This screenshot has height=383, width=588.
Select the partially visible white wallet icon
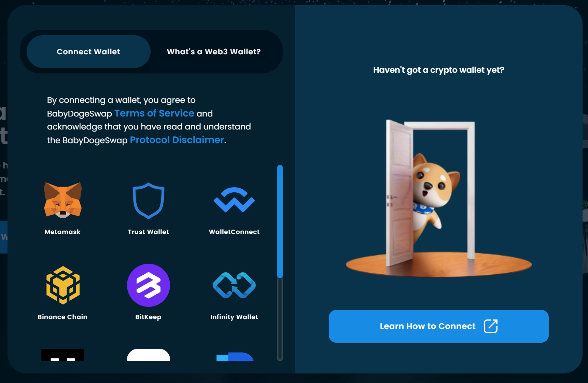point(149,355)
